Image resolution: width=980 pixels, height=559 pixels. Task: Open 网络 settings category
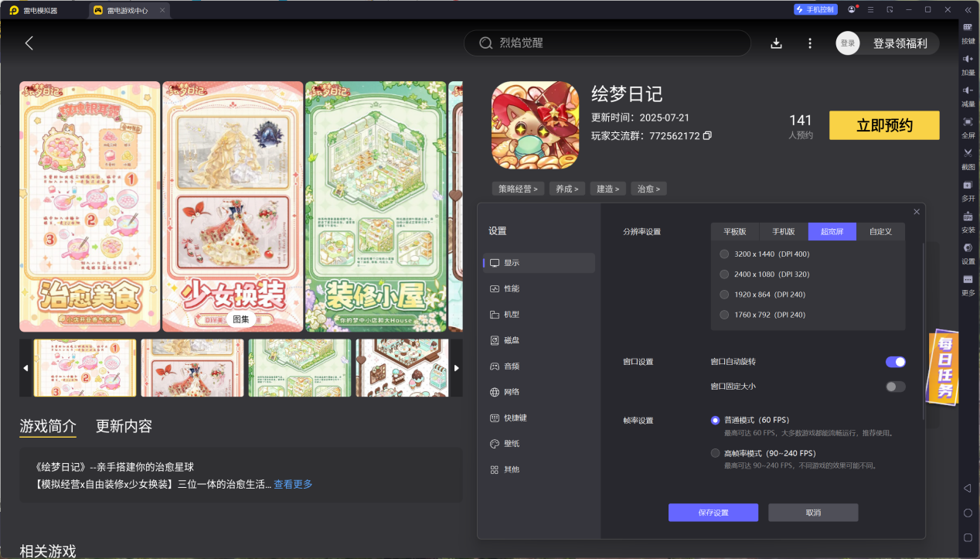(x=539, y=392)
